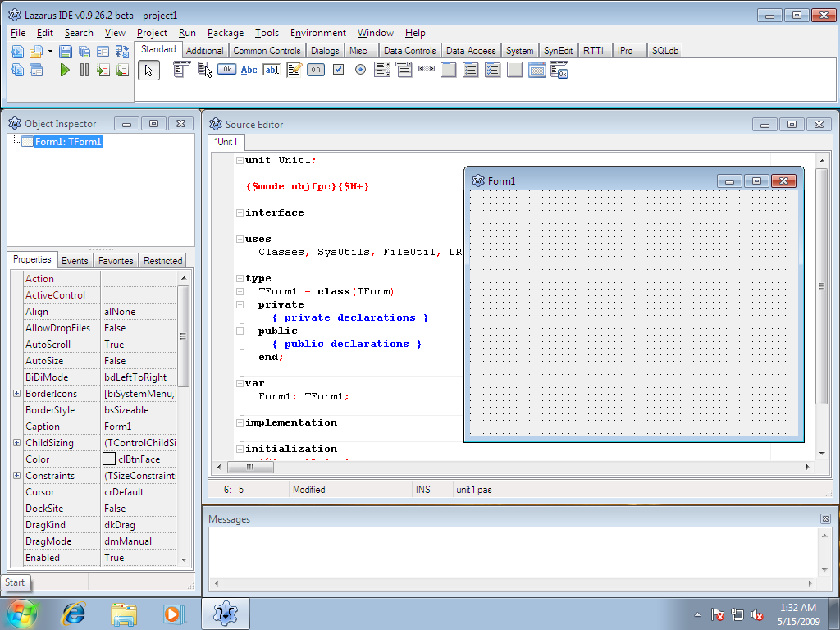Collapse the 'type' code fold marker

[x=240, y=279]
